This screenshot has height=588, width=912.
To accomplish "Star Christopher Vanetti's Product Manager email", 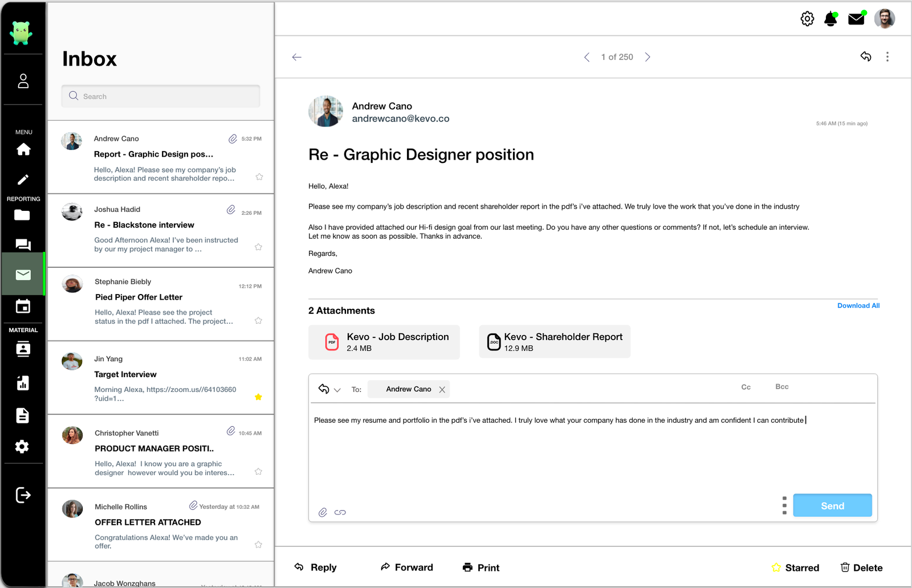I will (x=258, y=472).
